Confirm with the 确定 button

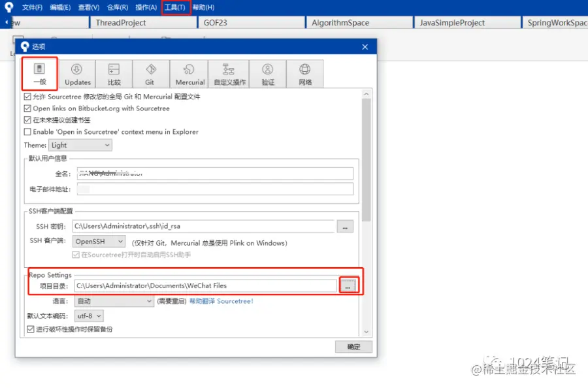[x=353, y=347]
